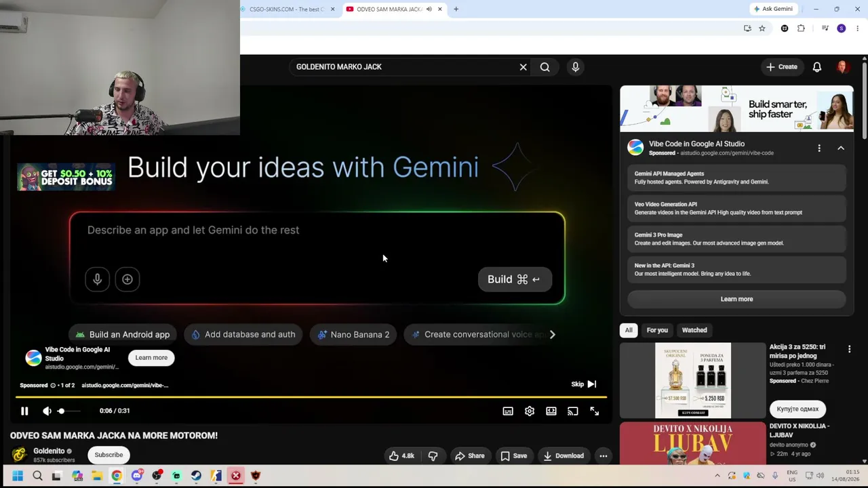Open Windows taskbar search
Viewport: 868px width, 488px height.
coord(37,476)
